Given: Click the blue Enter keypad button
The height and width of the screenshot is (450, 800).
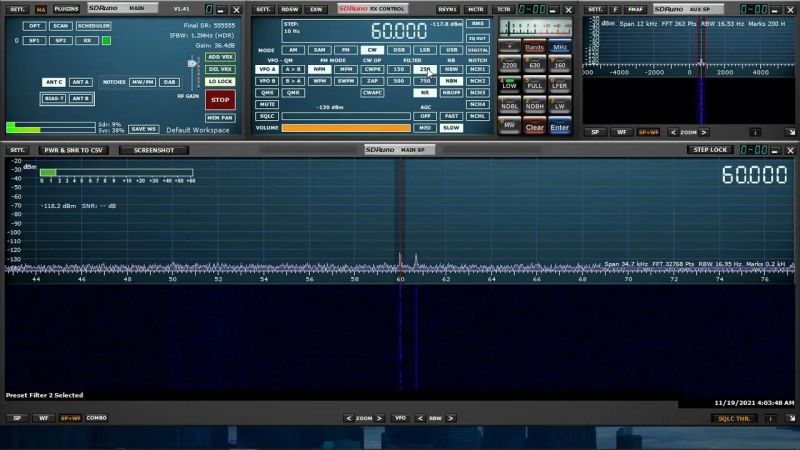Looking at the screenshot, I should (560, 127).
